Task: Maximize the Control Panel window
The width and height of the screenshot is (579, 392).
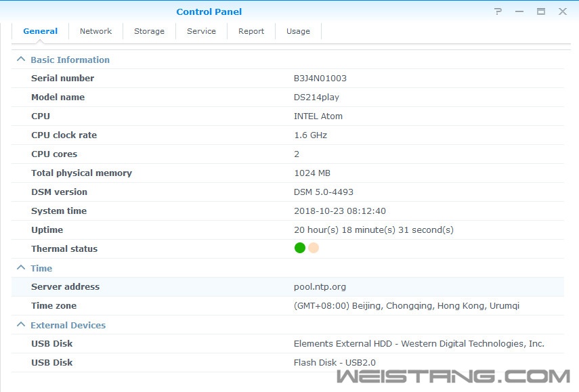Action: (x=541, y=12)
